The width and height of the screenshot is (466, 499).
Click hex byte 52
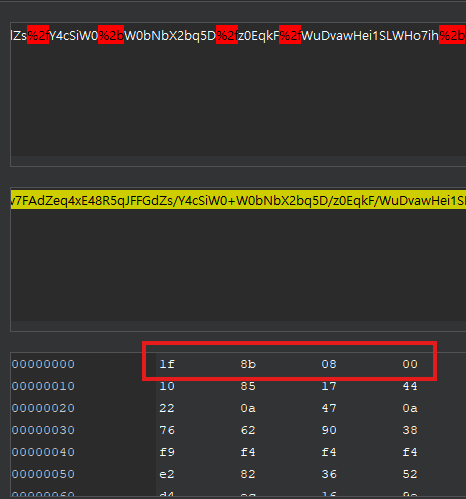click(410, 474)
